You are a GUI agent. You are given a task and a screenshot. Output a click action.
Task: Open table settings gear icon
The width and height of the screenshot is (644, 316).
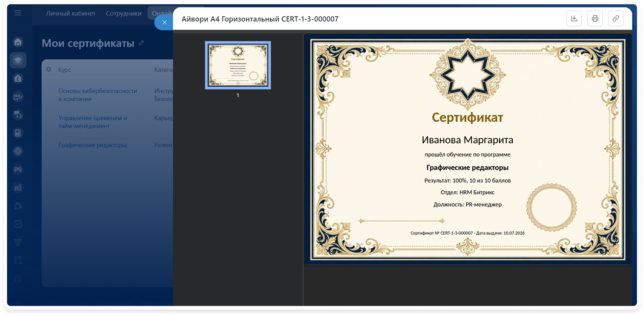[x=49, y=69]
